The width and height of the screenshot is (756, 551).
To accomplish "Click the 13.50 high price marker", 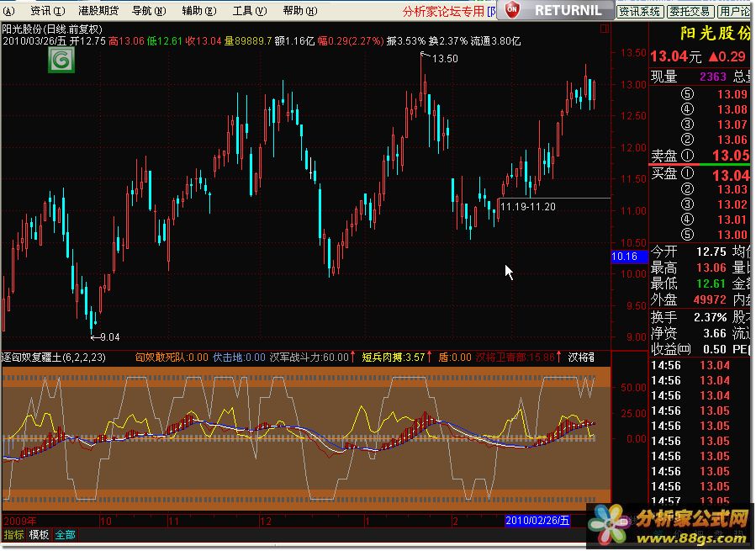I will point(445,59).
